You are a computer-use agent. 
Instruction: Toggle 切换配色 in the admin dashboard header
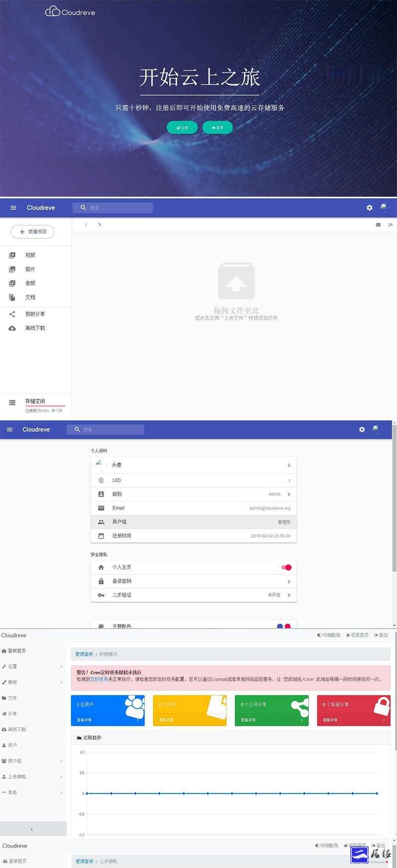[329, 635]
